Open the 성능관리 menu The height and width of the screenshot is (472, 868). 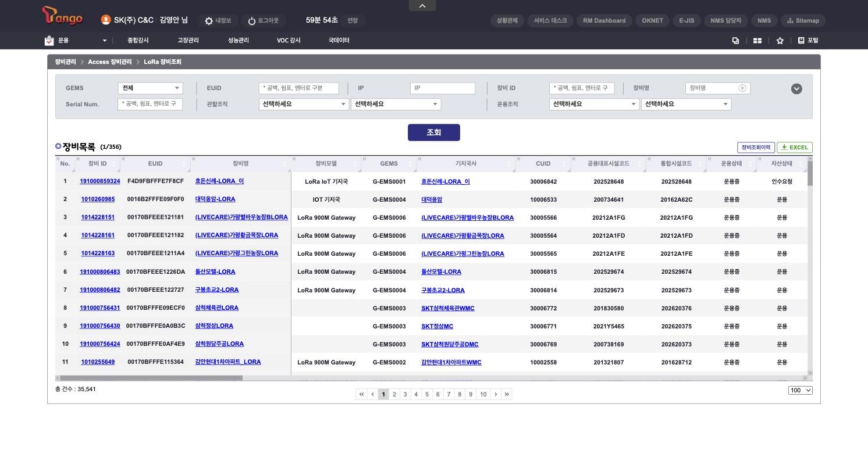coord(239,41)
